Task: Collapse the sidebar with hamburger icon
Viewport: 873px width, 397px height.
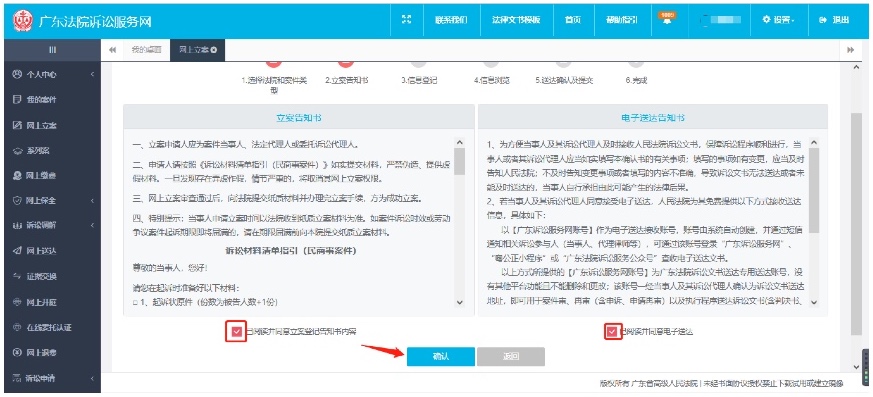Action: (52, 50)
